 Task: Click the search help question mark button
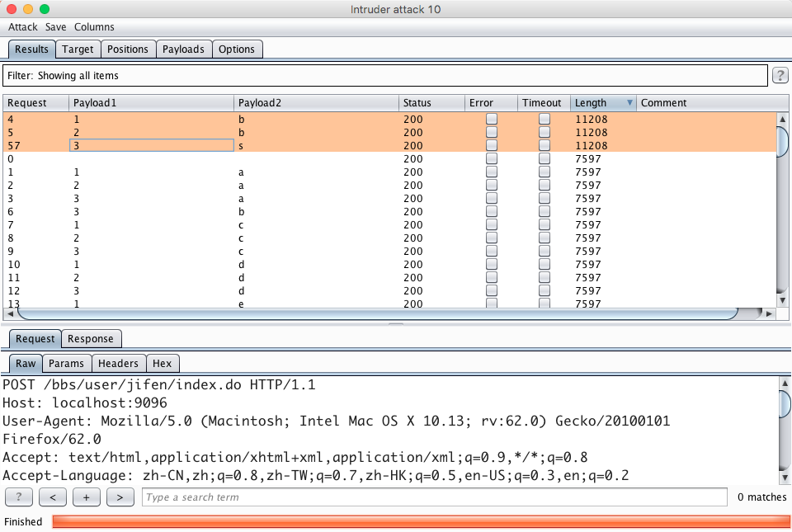click(19, 497)
